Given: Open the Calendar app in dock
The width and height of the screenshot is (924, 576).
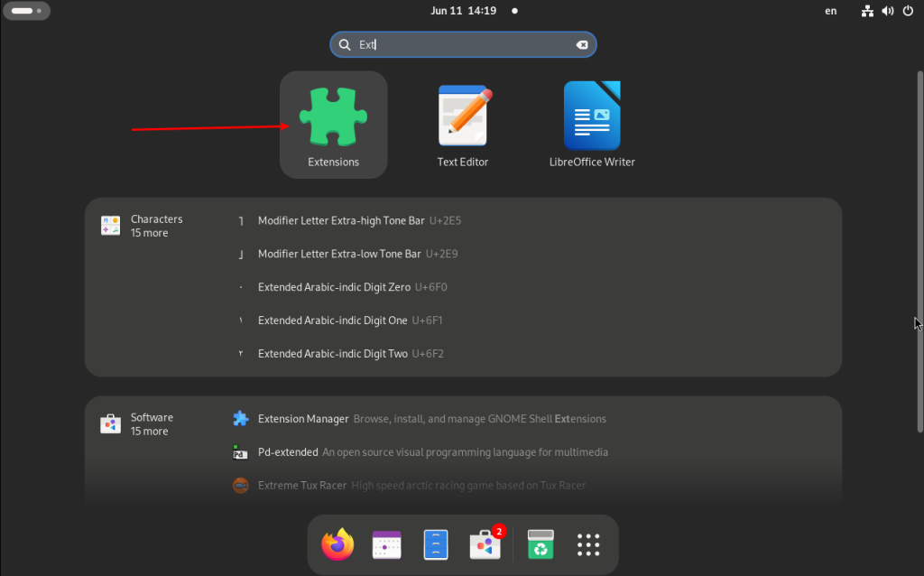Looking at the screenshot, I should coord(386,544).
